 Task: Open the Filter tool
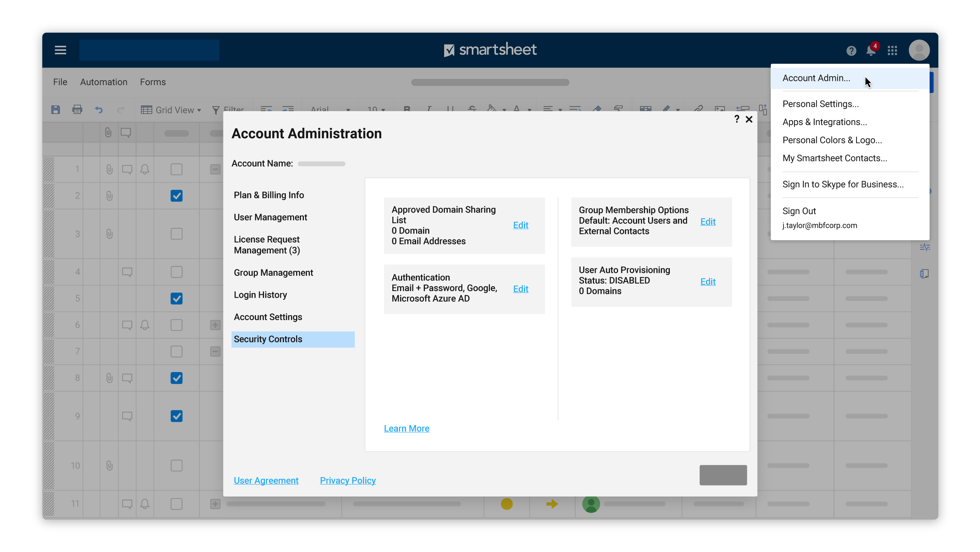[228, 110]
